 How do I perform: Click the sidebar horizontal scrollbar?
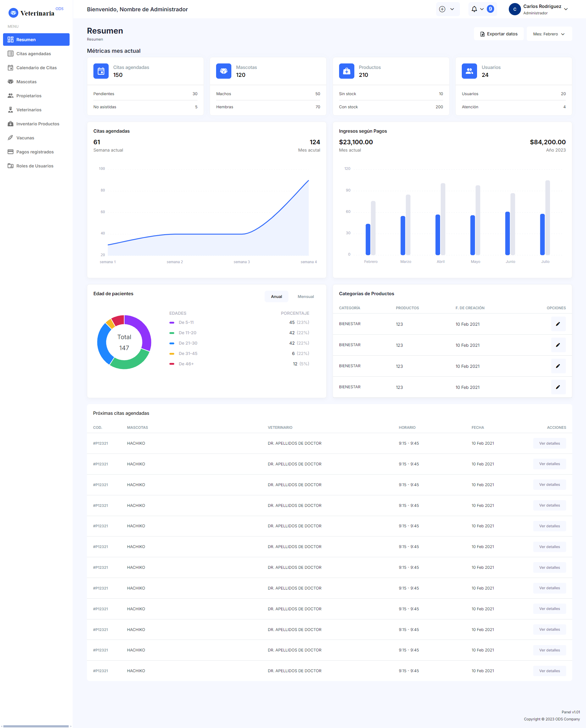(x=35, y=726)
